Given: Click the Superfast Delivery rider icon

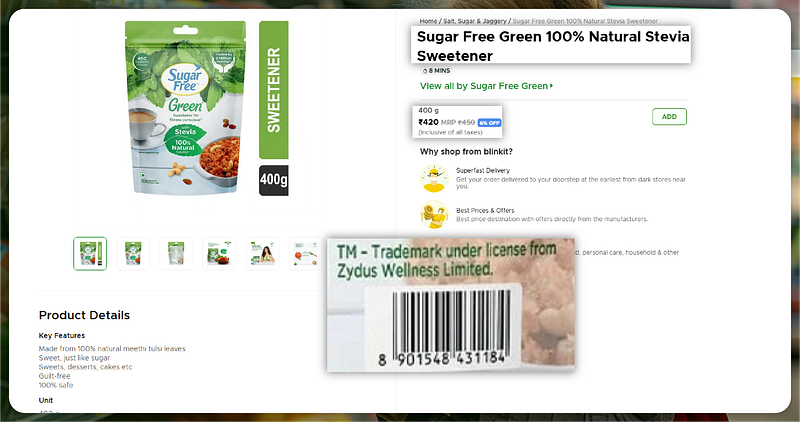Looking at the screenshot, I should tap(434, 178).
